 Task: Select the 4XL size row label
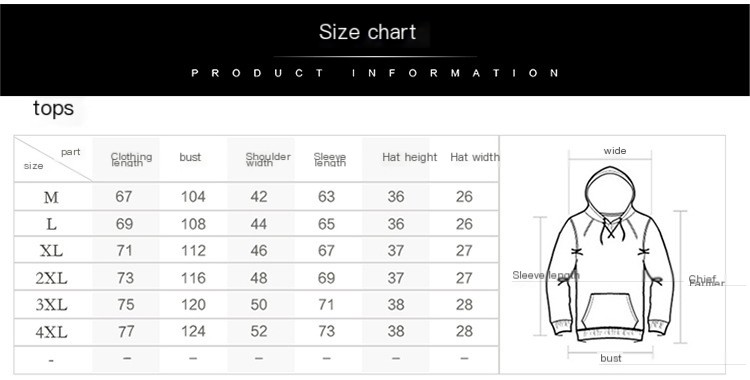[x=51, y=332]
